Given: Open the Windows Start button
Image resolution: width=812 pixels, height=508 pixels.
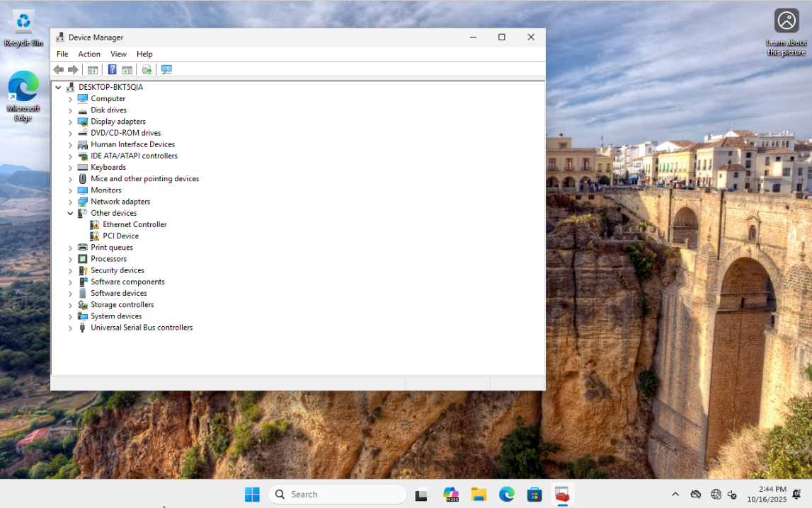Looking at the screenshot, I should pyautogui.click(x=252, y=495).
